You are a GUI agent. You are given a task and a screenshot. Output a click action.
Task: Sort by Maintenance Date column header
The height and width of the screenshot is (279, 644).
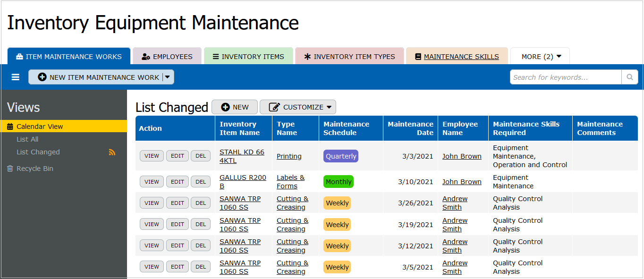pos(410,128)
